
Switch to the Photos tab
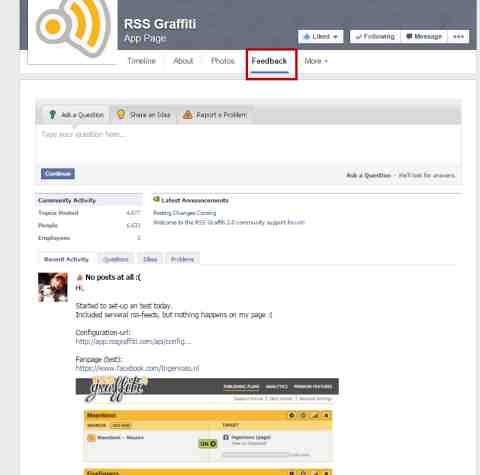tap(223, 61)
